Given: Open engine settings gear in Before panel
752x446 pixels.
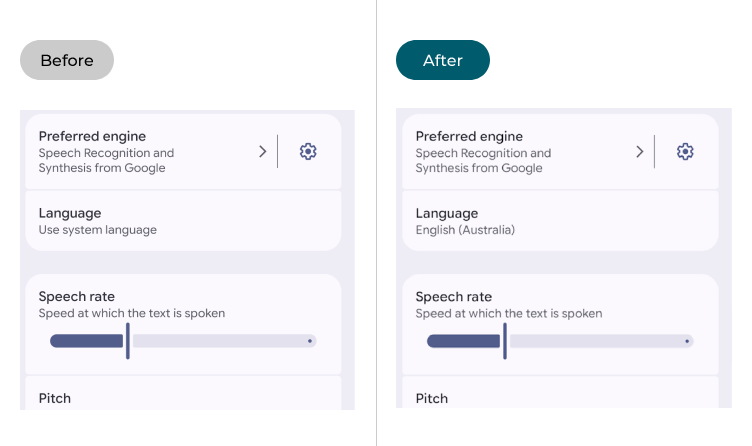Looking at the screenshot, I should click(x=308, y=151).
